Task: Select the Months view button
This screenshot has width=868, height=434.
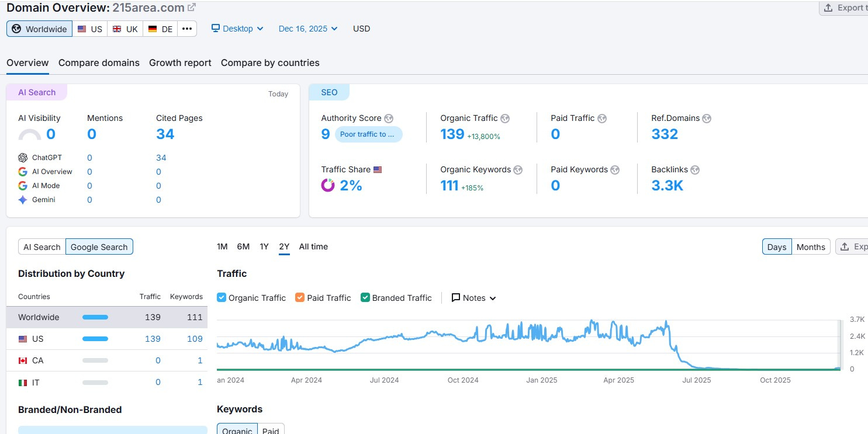Action: click(811, 247)
